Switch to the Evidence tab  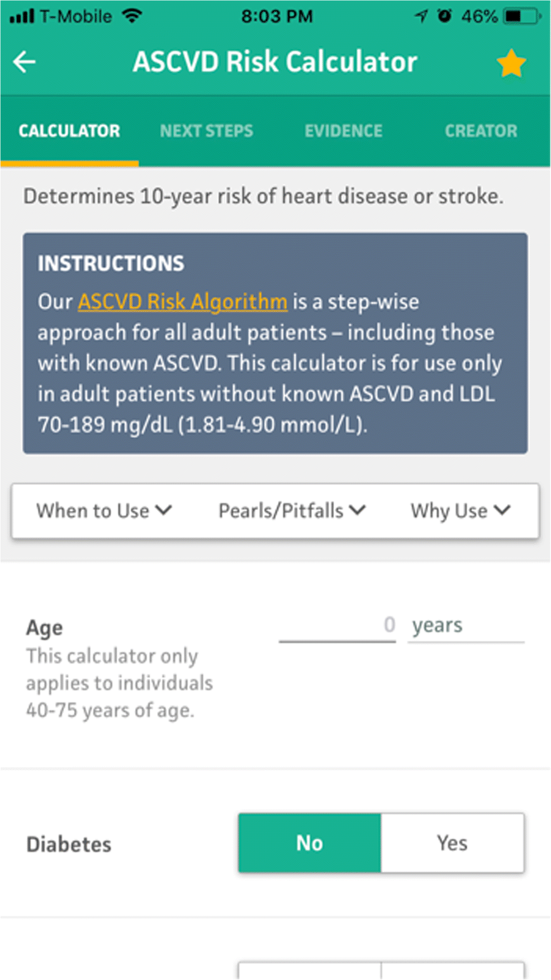pyautogui.click(x=343, y=131)
